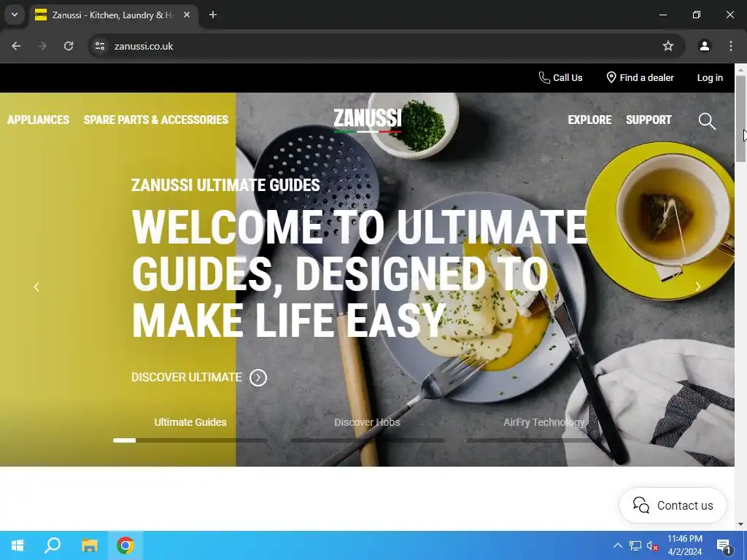
Task: Show hidden system tray icons
Action: point(617,545)
